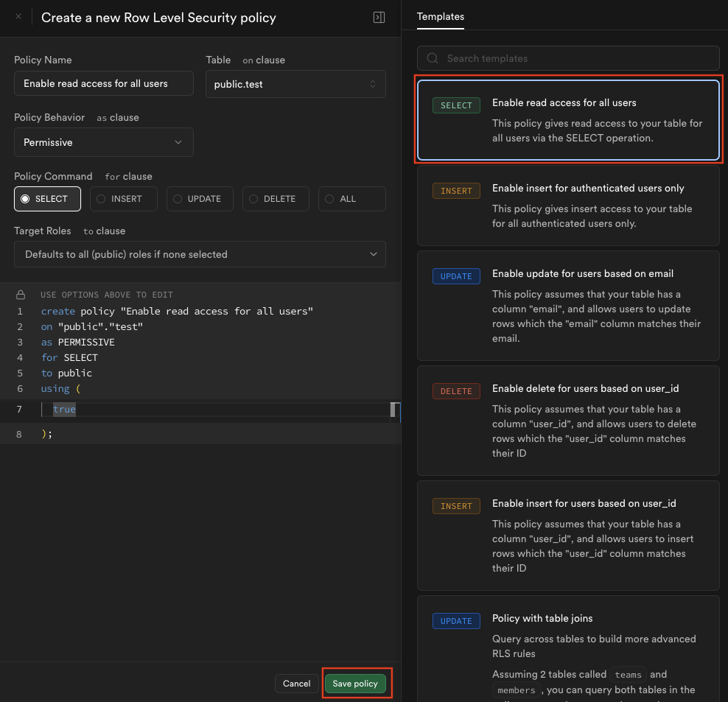Click the UPDATE badge on email template

(x=456, y=276)
